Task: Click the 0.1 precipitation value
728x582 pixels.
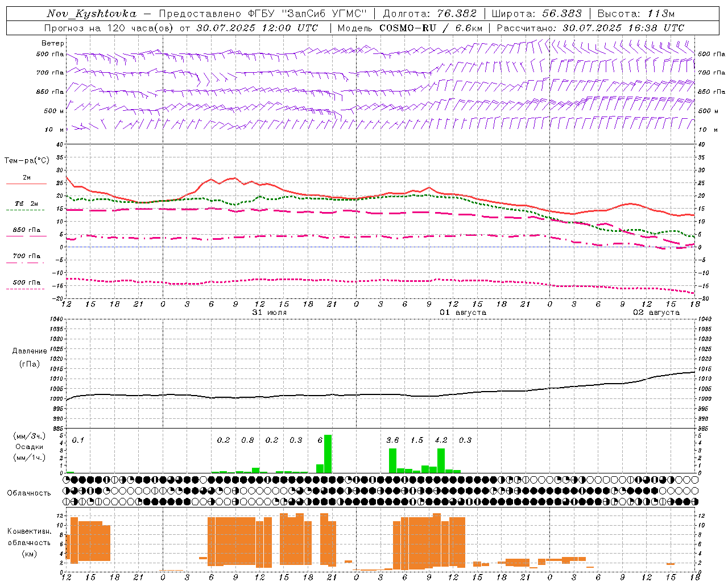Action: pyautogui.click(x=78, y=440)
